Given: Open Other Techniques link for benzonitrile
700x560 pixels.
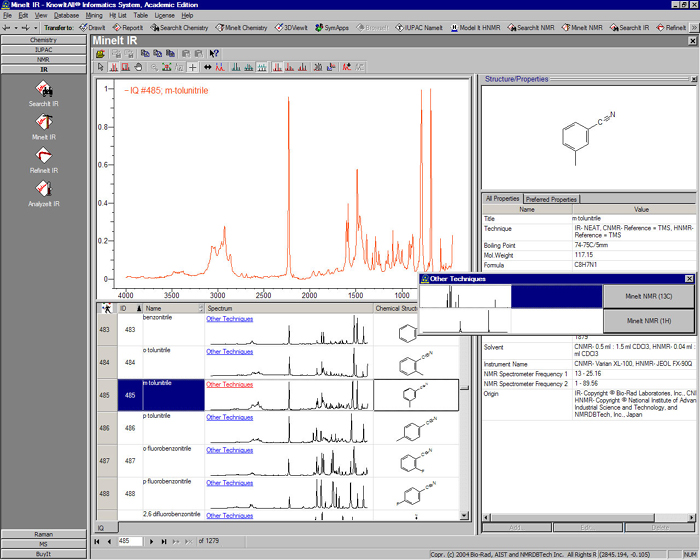Looking at the screenshot, I should pyautogui.click(x=229, y=319).
